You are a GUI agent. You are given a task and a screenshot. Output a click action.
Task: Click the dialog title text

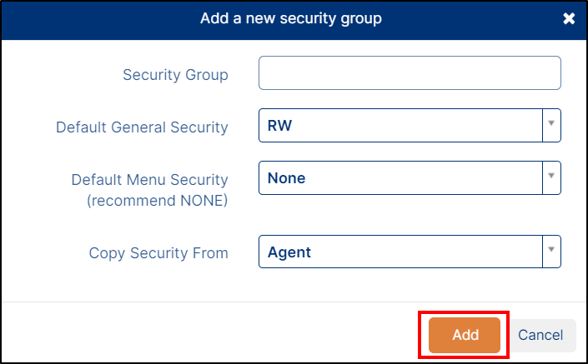(x=291, y=18)
